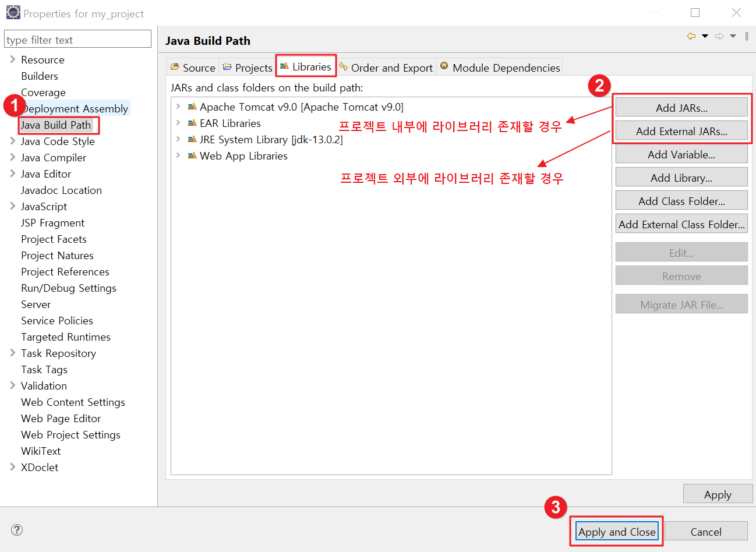
Task: Select Java Build Path page
Action: (56, 125)
